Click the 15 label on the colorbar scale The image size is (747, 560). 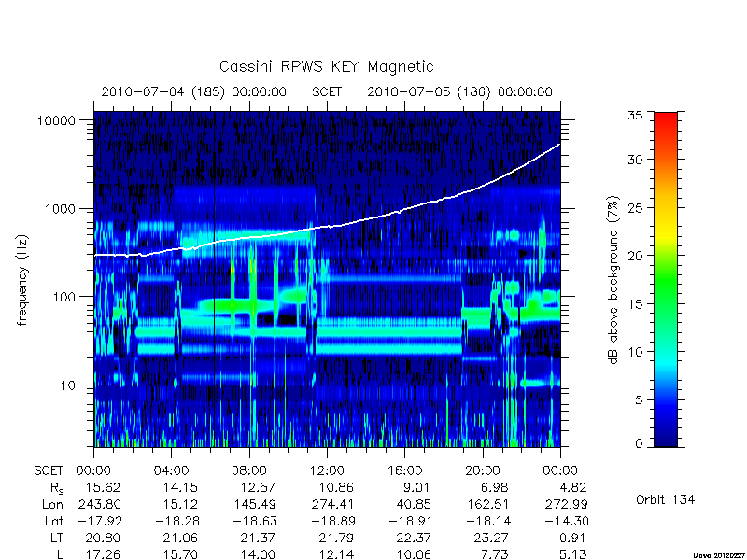(636, 304)
